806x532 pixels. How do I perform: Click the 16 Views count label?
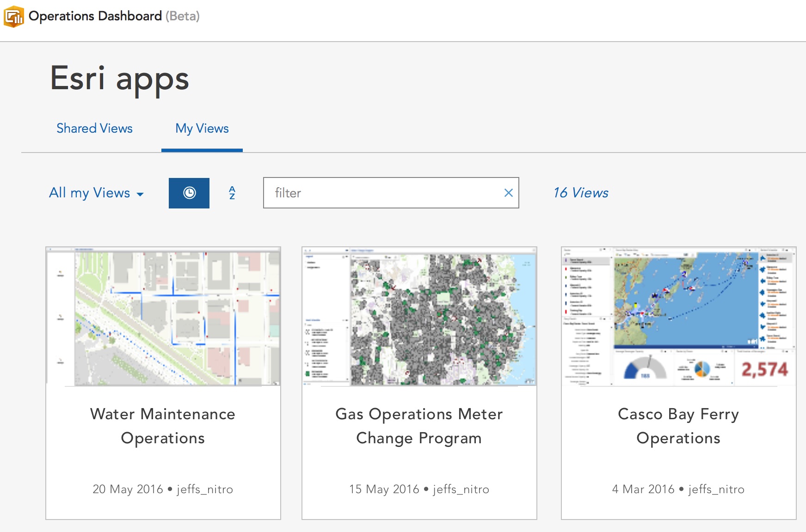(x=581, y=193)
